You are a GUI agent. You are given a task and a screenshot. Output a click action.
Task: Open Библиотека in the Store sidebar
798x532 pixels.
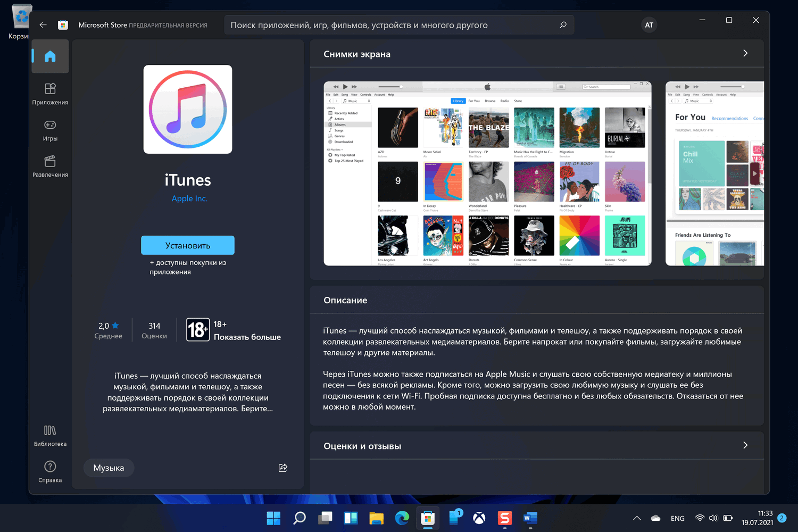point(50,435)
